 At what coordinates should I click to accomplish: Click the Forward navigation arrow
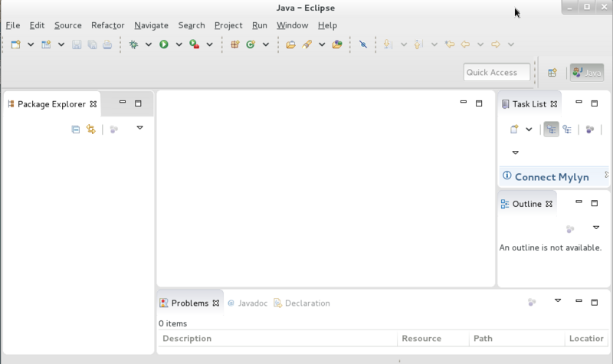[x=496, y=44]
